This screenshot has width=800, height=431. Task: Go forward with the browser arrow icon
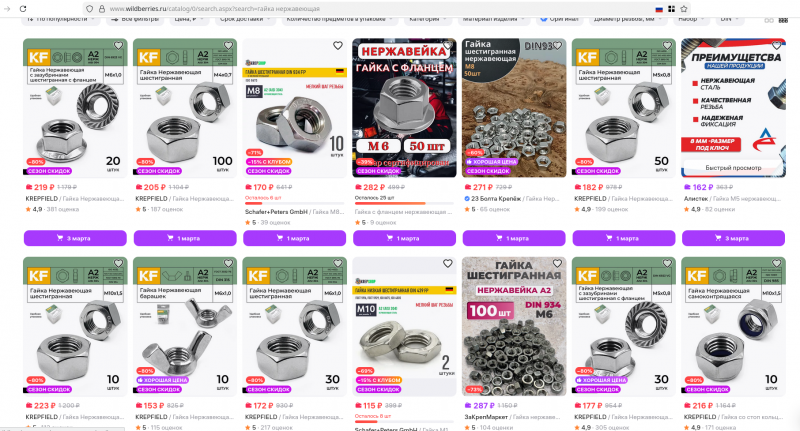click(7, 9)
